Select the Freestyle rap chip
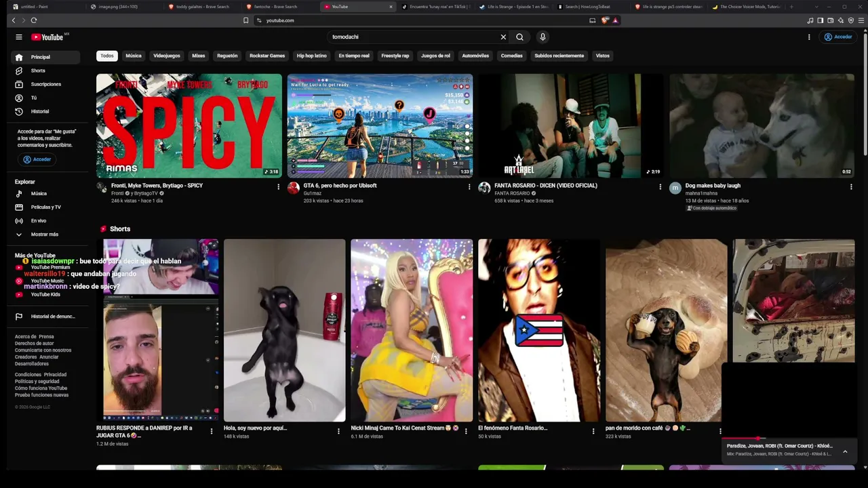The width and height of the screenshot is (868, 488). tap(395, 56)
